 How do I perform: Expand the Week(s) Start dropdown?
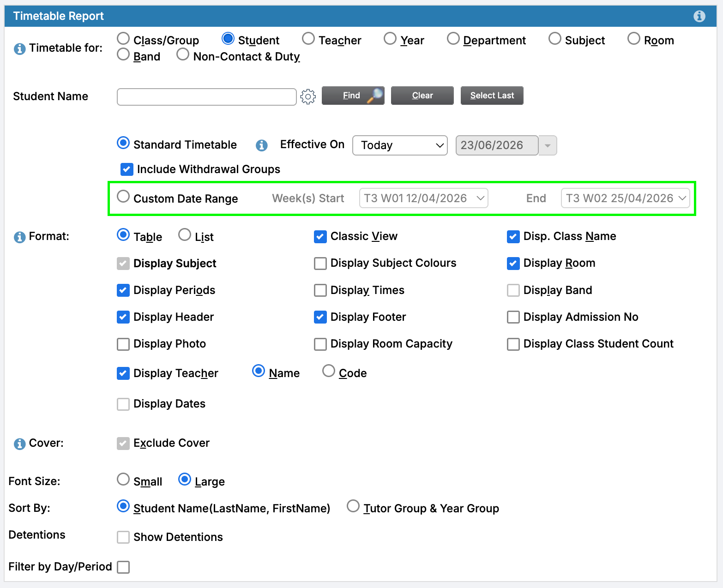point(424,198)
